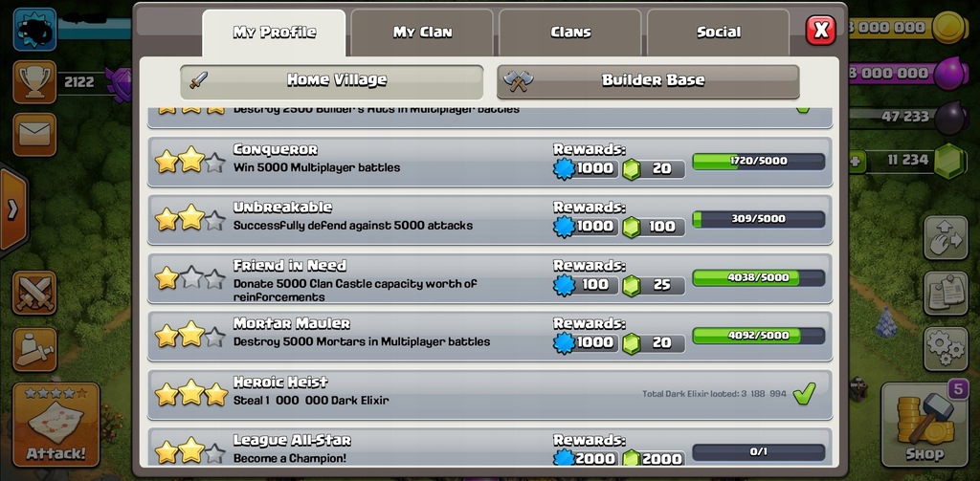
Task: Click plus button next to gems
Action: point(855,162)
